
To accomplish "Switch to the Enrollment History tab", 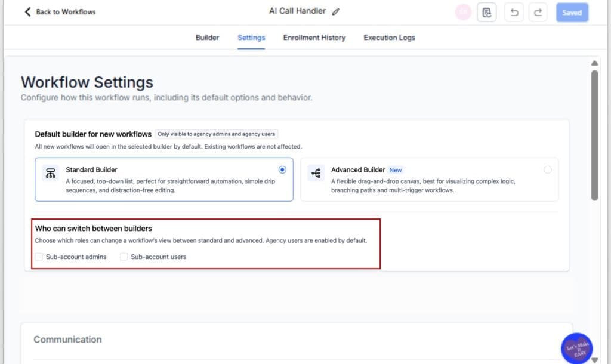I will tap(314, 38).
